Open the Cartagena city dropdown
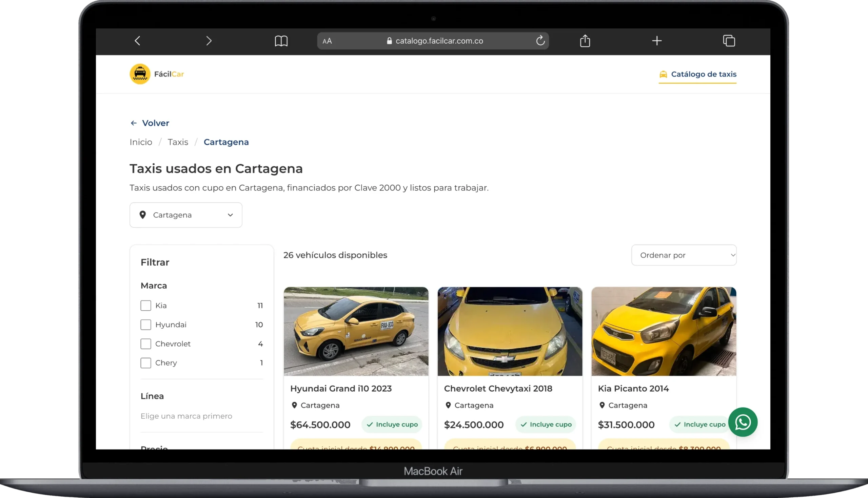 [x=186, y=215]
